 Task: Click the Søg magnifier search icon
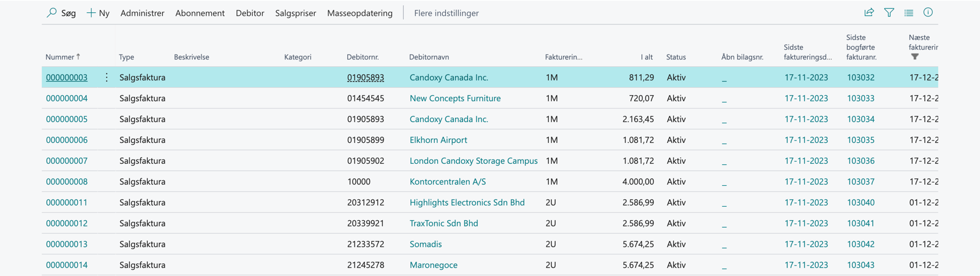[52, 13]
